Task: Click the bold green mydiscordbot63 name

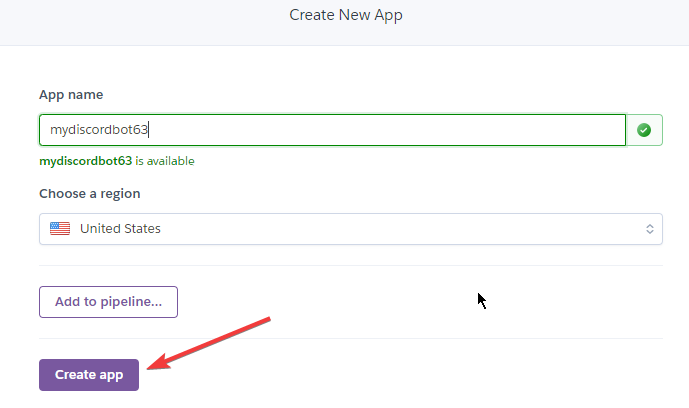Action: tap(85, 161)
